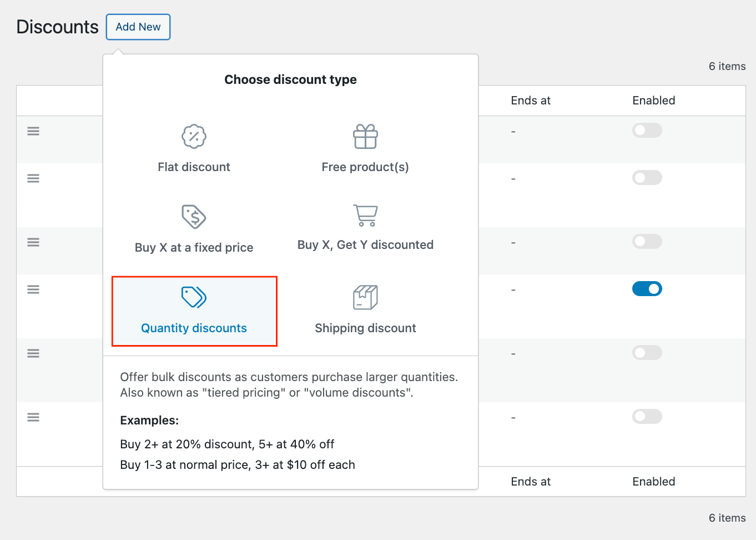The height and width of the screenshot is (540, 756).
Task: Click the 6 items count label
Action: click(727, 66)
